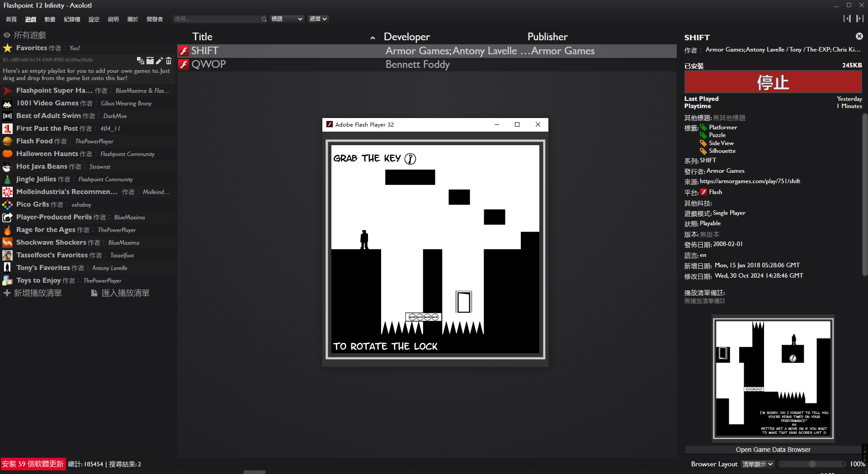Click the Pico Gr8s colorful icon
Screen dimensions: 868x474
(x=8, y=204)
